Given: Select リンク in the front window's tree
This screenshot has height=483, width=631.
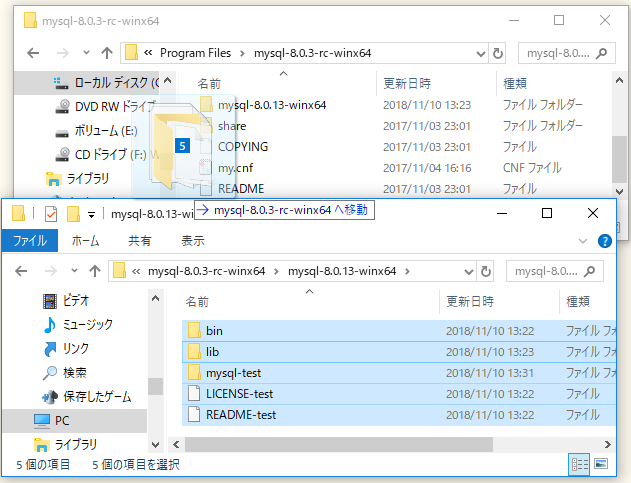Looking at the screenshot, I should (66, 349).
